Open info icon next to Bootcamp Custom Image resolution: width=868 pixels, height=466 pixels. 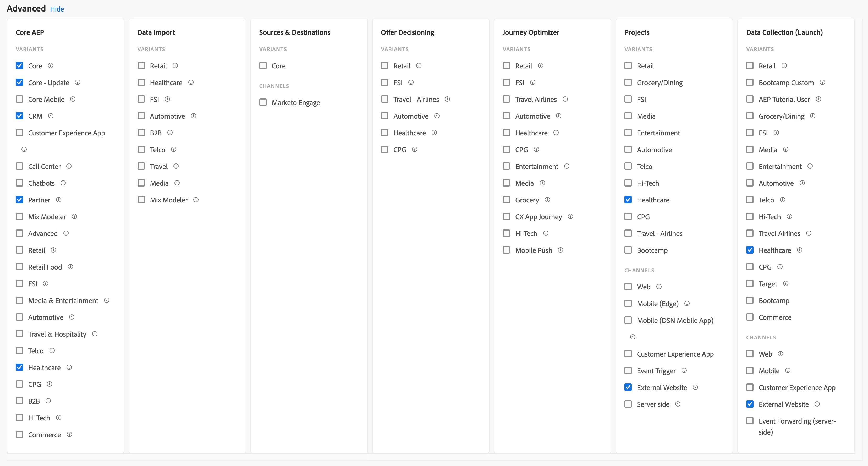pos(822,82)
